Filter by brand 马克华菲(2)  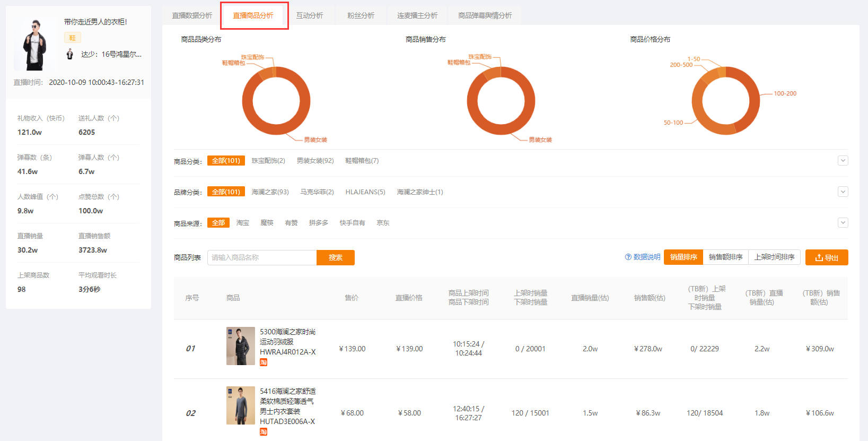(317, 192)
